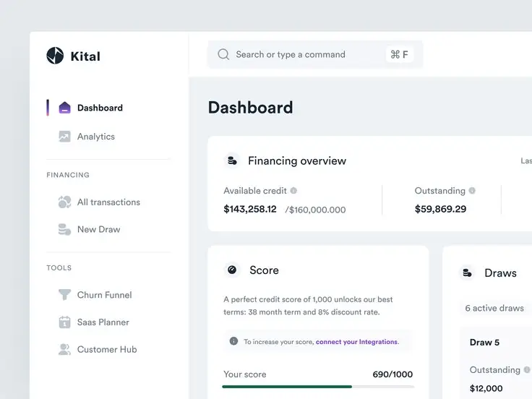Click the Draws card coins icon
Image resolution: width=532 pixels, height=399 pixels.
tap(467, 273)
